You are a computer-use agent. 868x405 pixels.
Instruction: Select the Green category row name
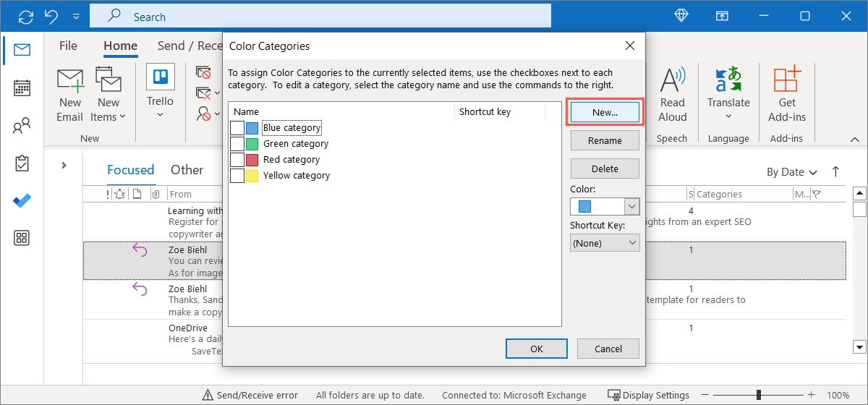coord(296,144)
